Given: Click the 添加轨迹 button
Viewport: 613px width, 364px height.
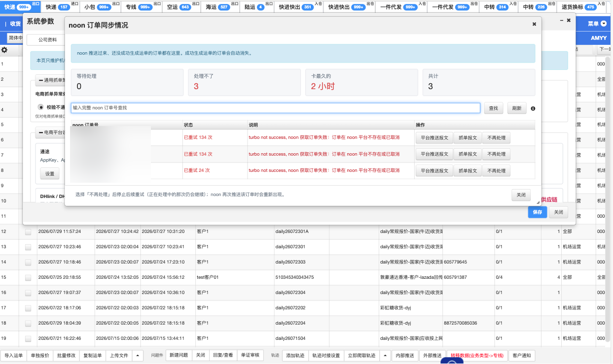Looking at the screenshot, I should point(296,356).
